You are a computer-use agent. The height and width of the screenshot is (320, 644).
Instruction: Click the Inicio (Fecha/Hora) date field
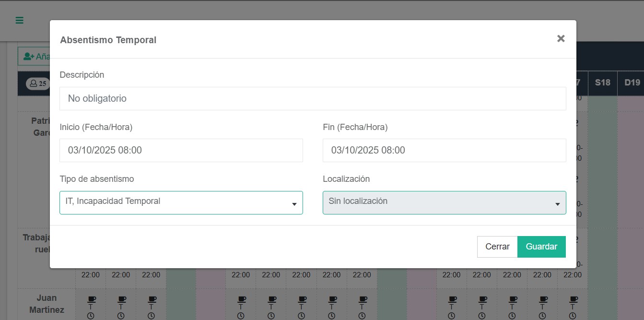pos(181,150)
